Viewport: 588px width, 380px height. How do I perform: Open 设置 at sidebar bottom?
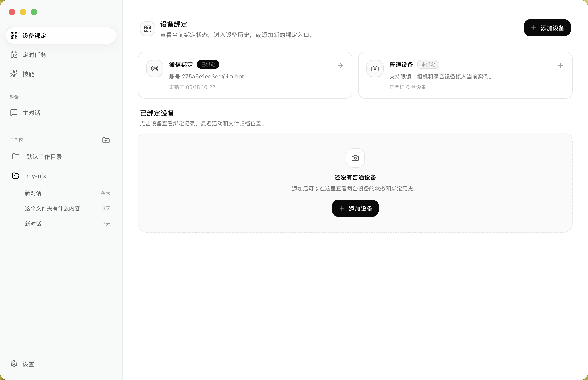point(61,364)
